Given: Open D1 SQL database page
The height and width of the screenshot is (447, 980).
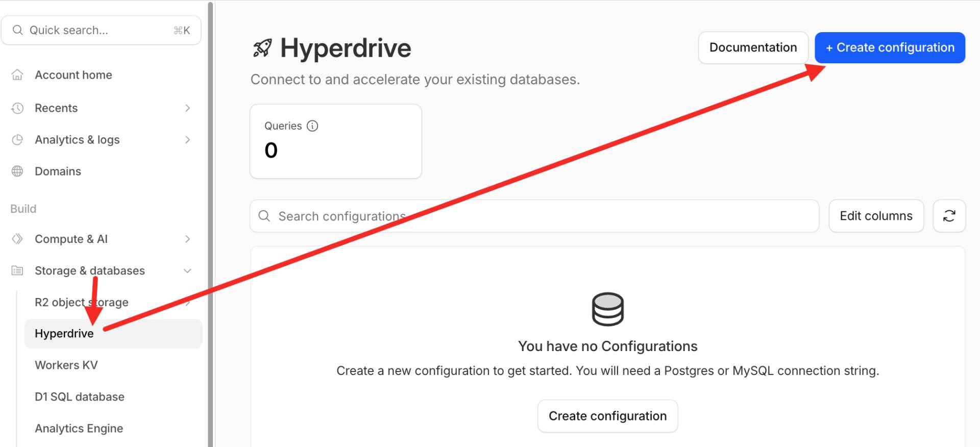Looking at the screenshot, I should (80, 397).
